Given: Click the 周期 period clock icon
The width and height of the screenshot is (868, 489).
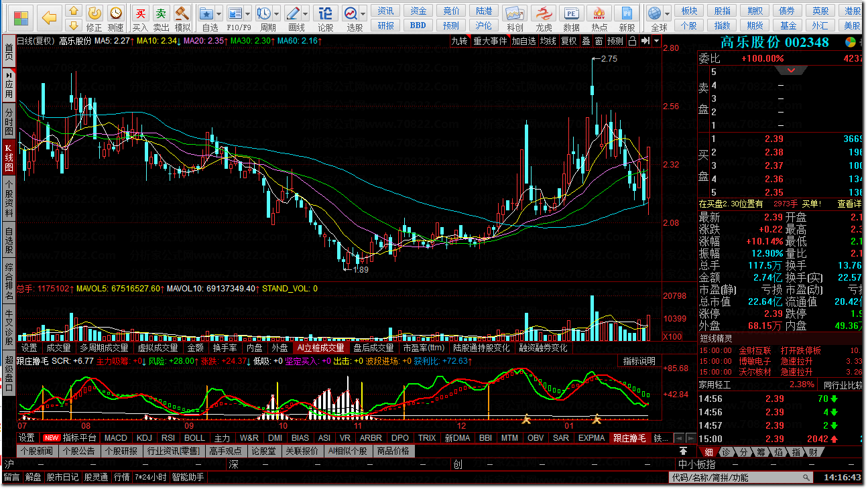Looking at the screenshot, I should pyautogui.click(x=264, y=13).
